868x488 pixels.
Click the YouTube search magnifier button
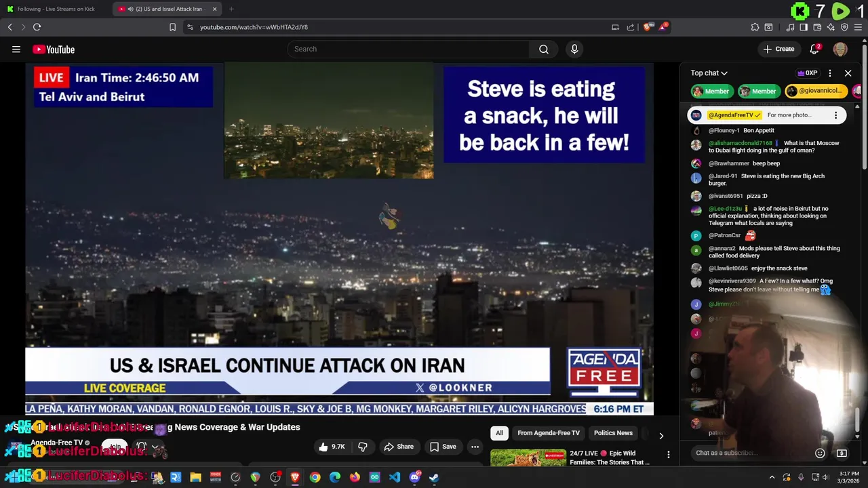tap(544, 49)
